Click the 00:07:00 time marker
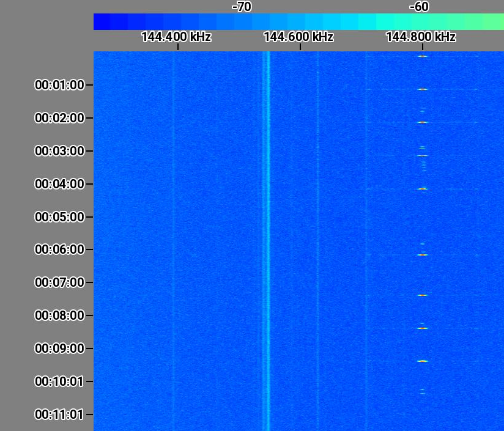Image resolution: width=504 pixels, height=431 pixels. coord(59,282)
